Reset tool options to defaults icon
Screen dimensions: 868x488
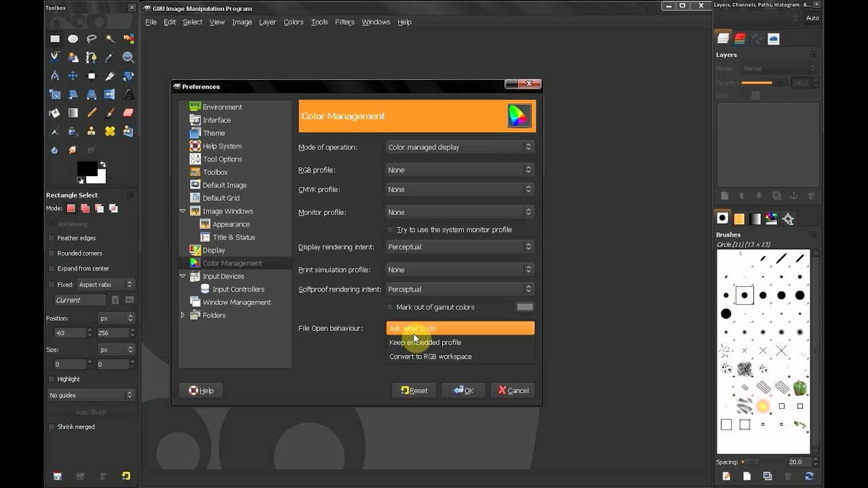tap(125, 476)
